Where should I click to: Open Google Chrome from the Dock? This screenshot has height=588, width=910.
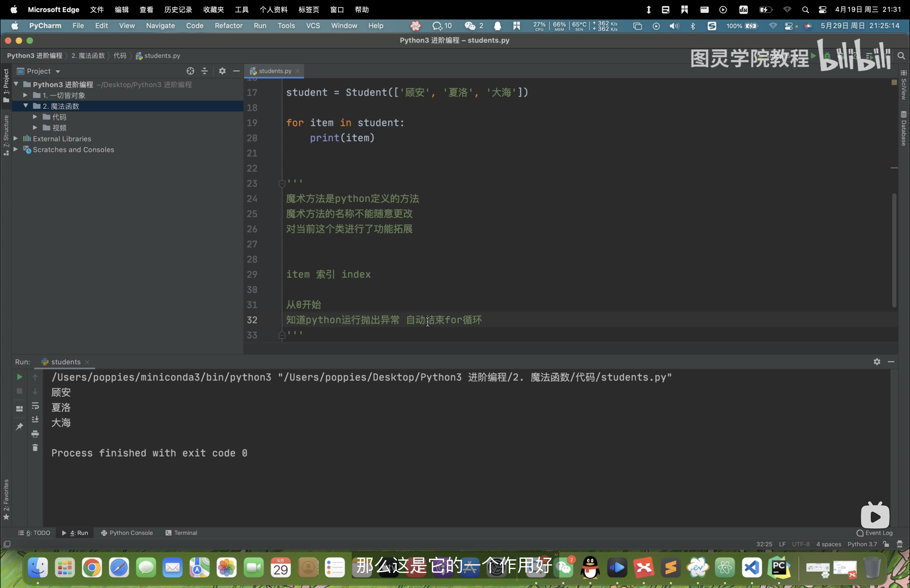tap(92, 567)
